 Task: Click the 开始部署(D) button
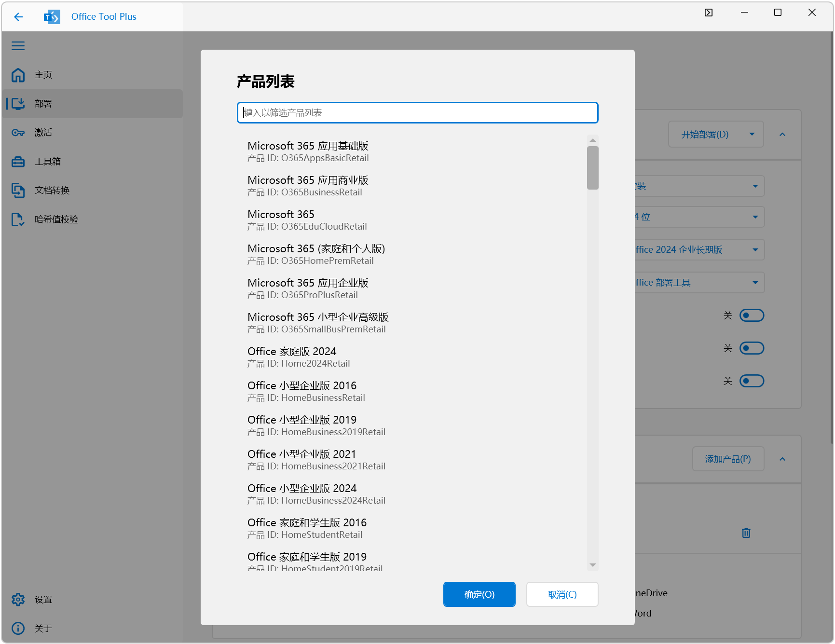click(705, 135)
